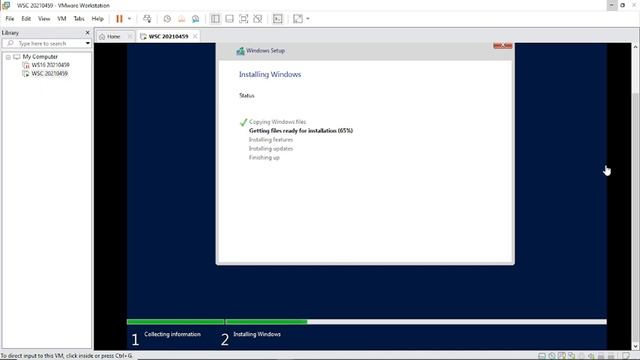Click the scroll up arrow of VM view
This screenshot has width=640, height=360.
pyautogui.click(x=636, y=47)
